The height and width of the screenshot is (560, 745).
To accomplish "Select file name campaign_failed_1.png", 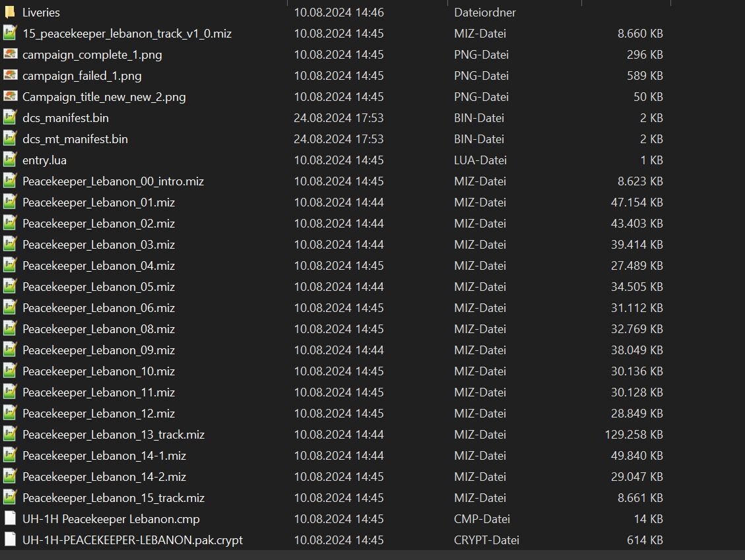I will point(82,76).
